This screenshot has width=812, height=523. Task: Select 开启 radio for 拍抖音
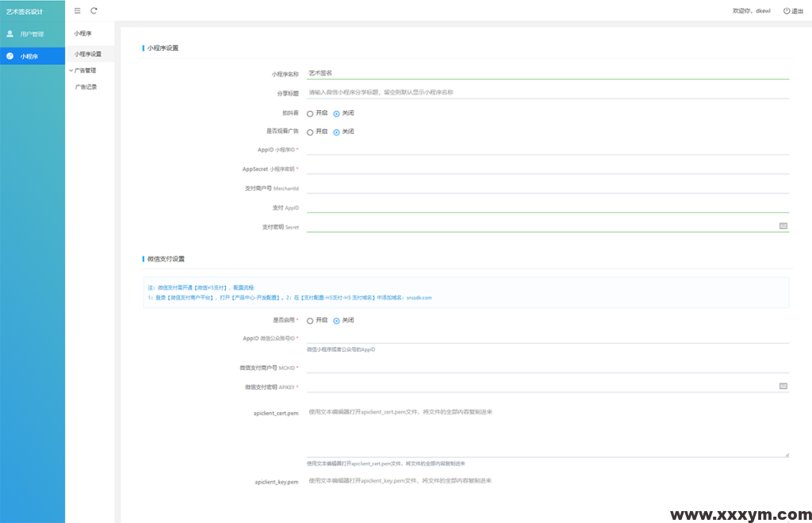click(x=310, y=113)
